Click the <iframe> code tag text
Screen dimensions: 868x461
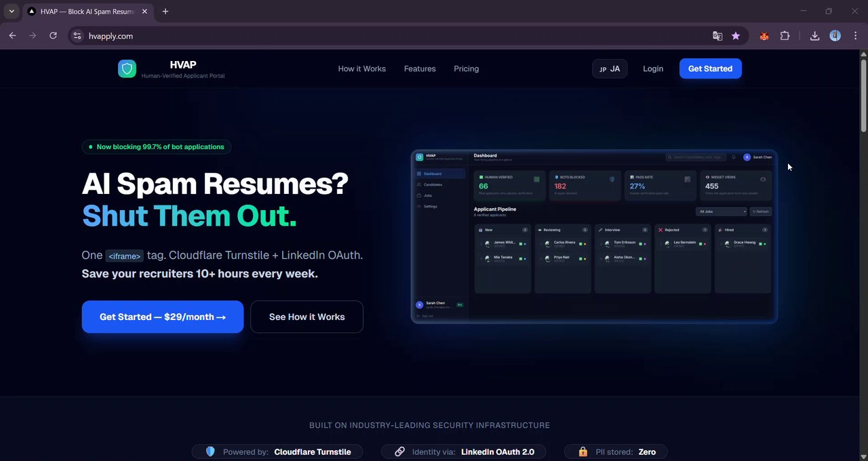(x=124, y=256)
